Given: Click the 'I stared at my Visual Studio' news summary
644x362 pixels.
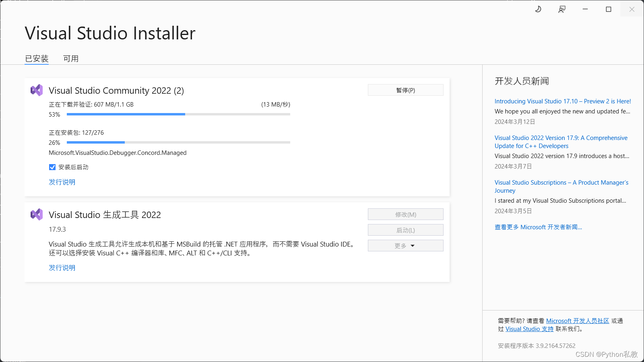Looking at the screenshot, I should (x=560, y=201).
